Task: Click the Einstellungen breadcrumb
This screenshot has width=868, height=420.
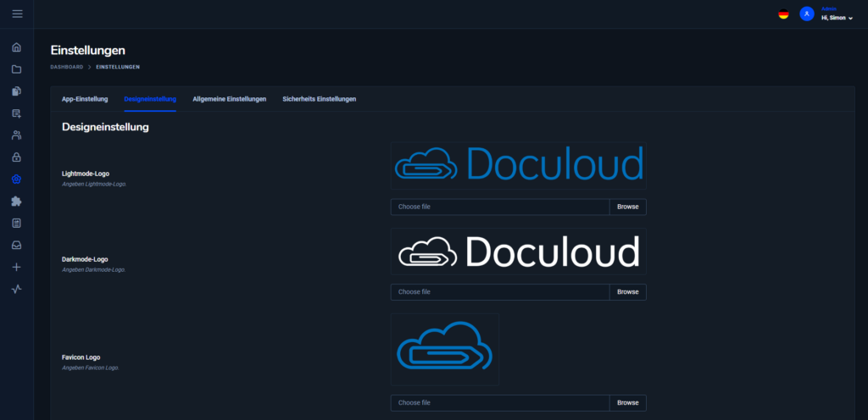Action: 118,67
